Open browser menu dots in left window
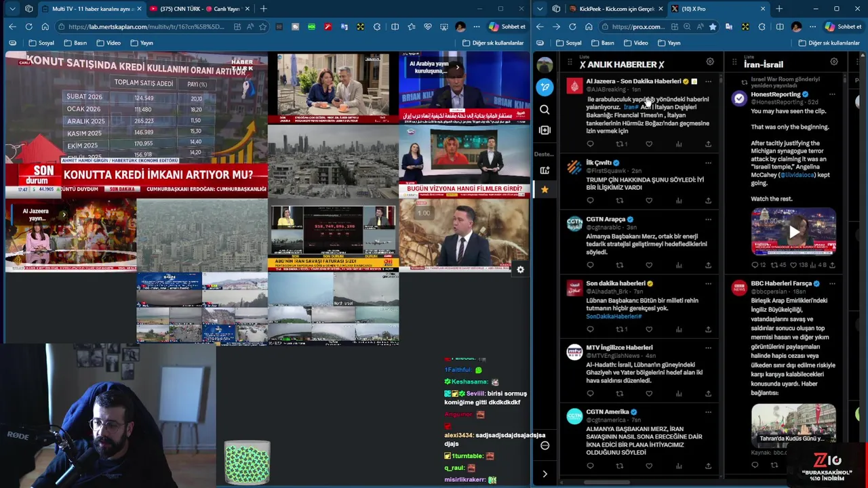Viewport: 868px width, 488px height. pos(477,26)
